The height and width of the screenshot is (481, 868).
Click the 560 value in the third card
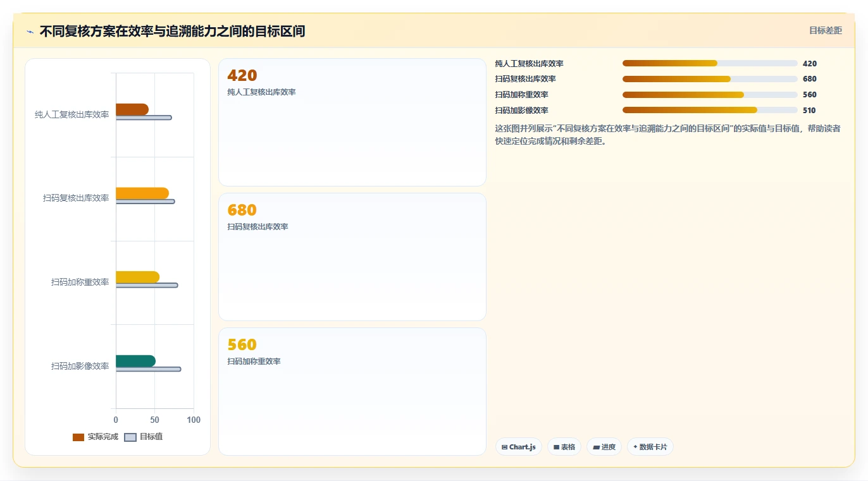(242, 345)
